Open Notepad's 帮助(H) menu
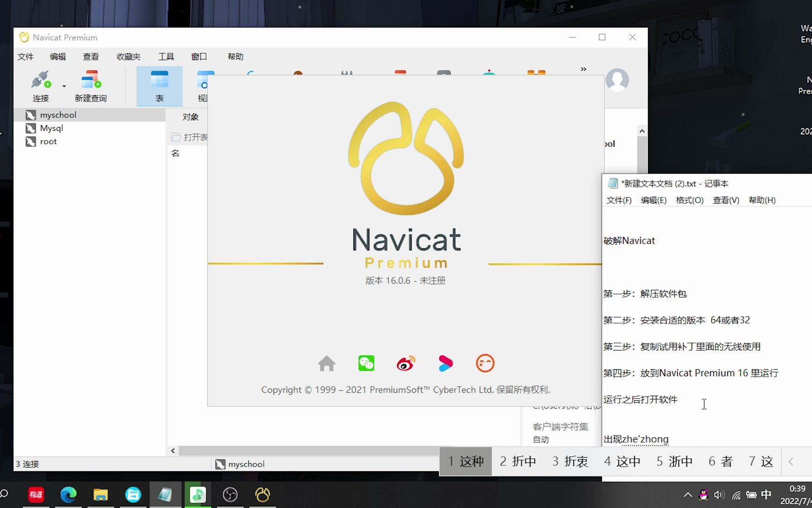The height and width of the screenshot is (508, 812). (x=762, y=200)
